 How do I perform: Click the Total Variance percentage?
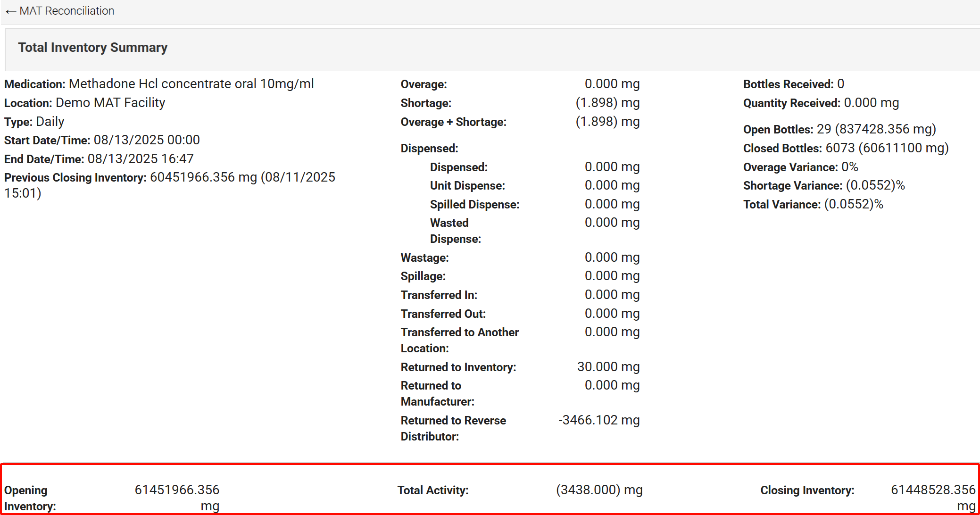click(854, 204)
